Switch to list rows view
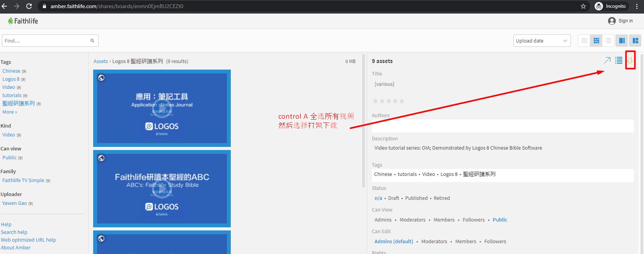 coord(608,41)
